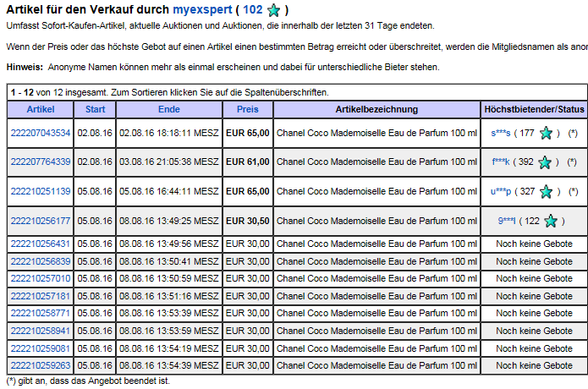Click the (*) marker in row s***s
The image size is (588, 389).
coord(573,133)
